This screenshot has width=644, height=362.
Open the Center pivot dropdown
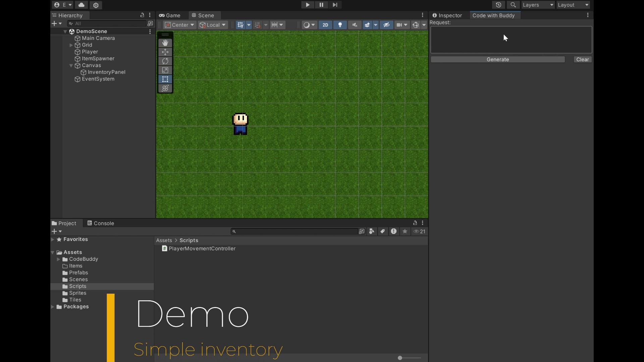pos(179,25)
